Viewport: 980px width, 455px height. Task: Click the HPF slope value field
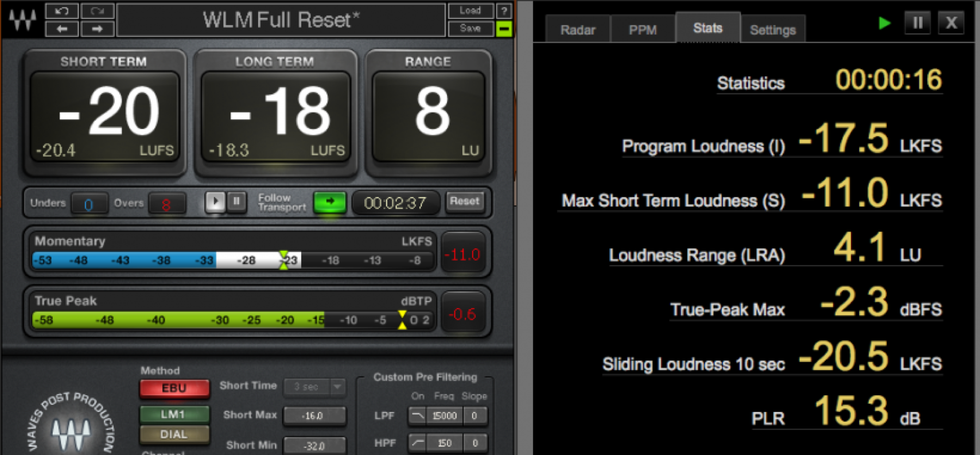pyautogui.click(x=475, y=443)
